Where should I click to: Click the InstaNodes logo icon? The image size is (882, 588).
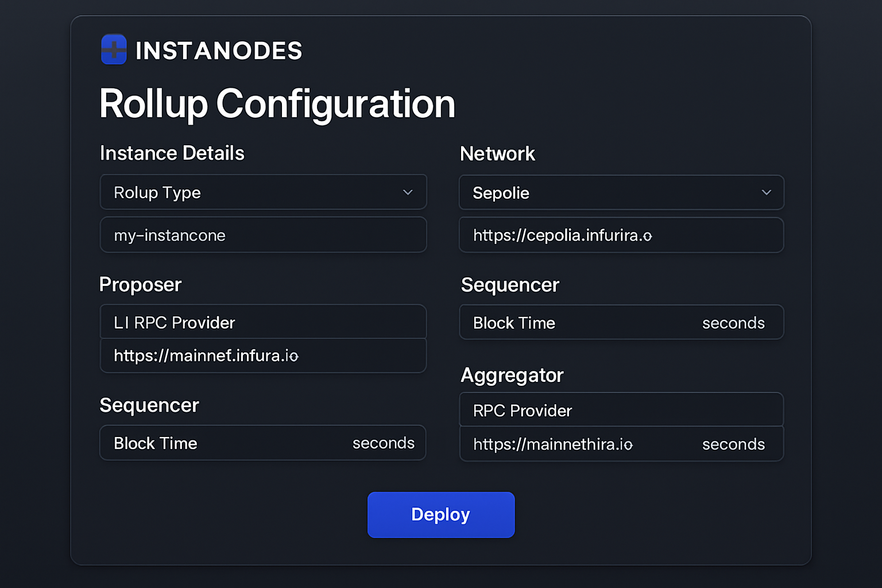click(x=114, y=50)
